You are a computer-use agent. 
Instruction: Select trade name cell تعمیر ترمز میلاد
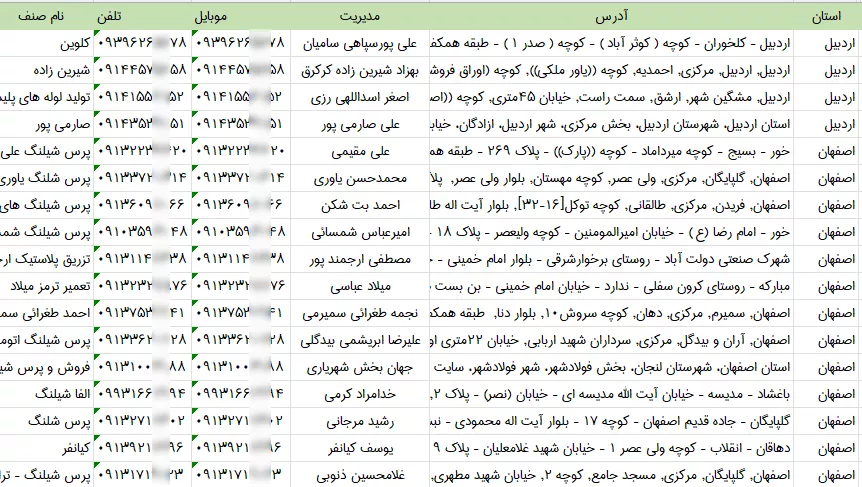click(47, 286)
